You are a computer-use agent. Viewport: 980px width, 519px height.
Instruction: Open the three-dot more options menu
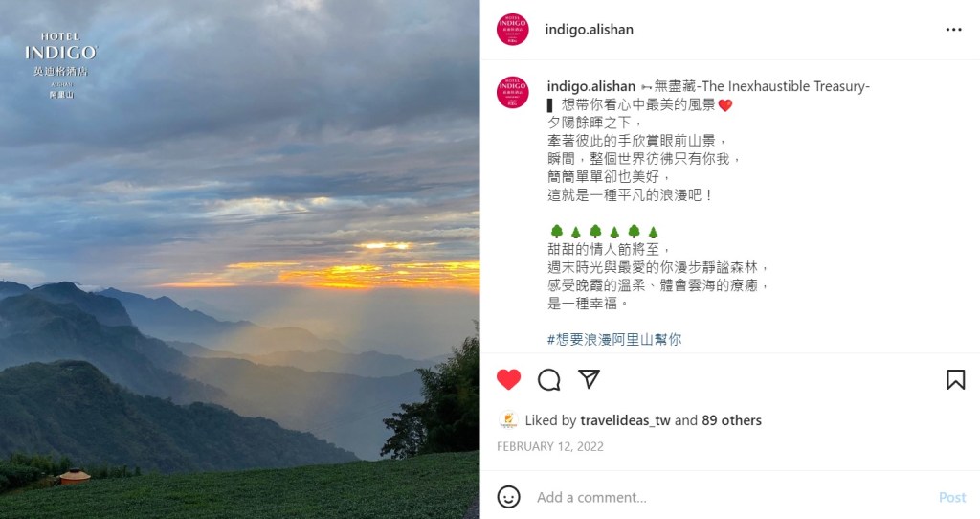(x=954, y=30)
